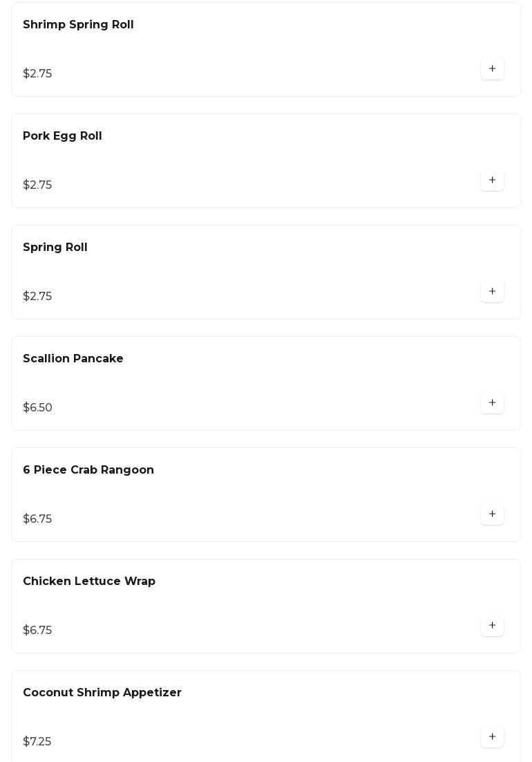
Task: Click the $6.75 Chicken Lettuce Wrap price
Action: pos(37,631)
